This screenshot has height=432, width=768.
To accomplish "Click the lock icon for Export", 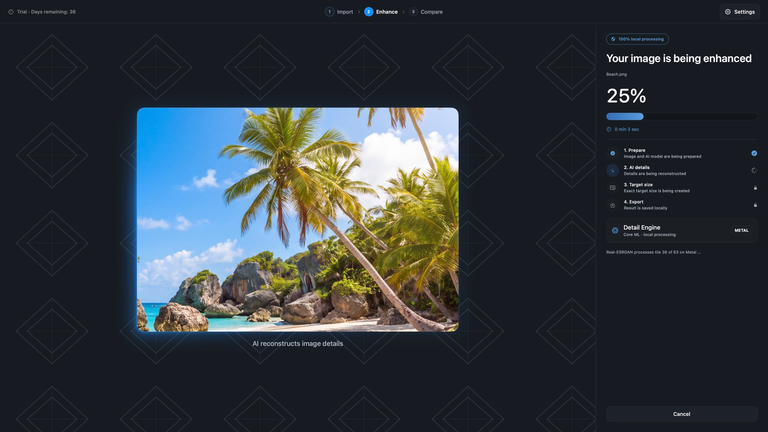I will coord(755,205).
